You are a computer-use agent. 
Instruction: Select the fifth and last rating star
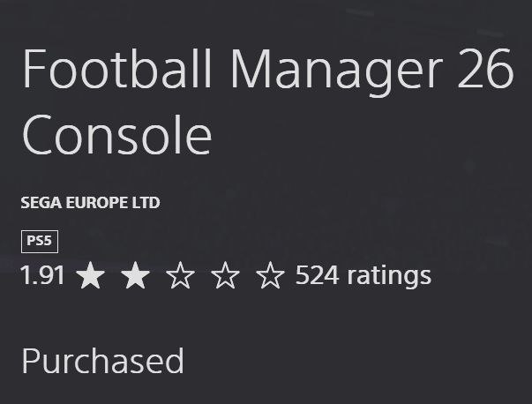pos(270,276)
